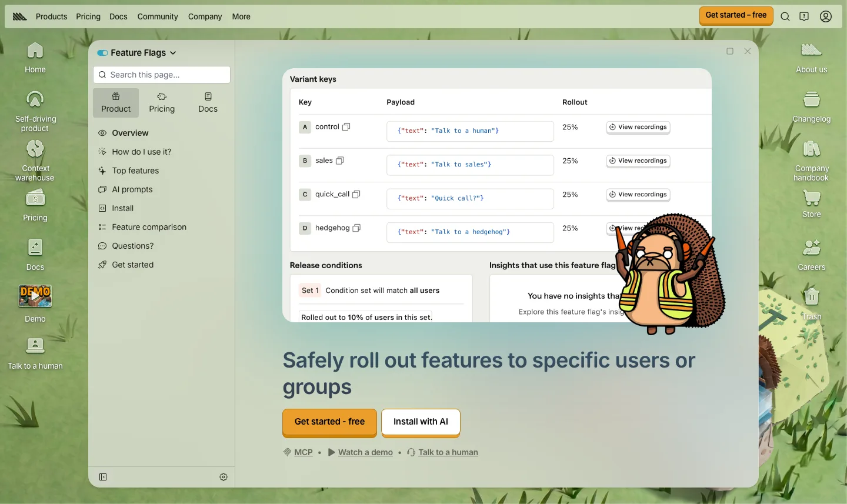Open the settings gear in the sidebar footer

click(224, 477)
